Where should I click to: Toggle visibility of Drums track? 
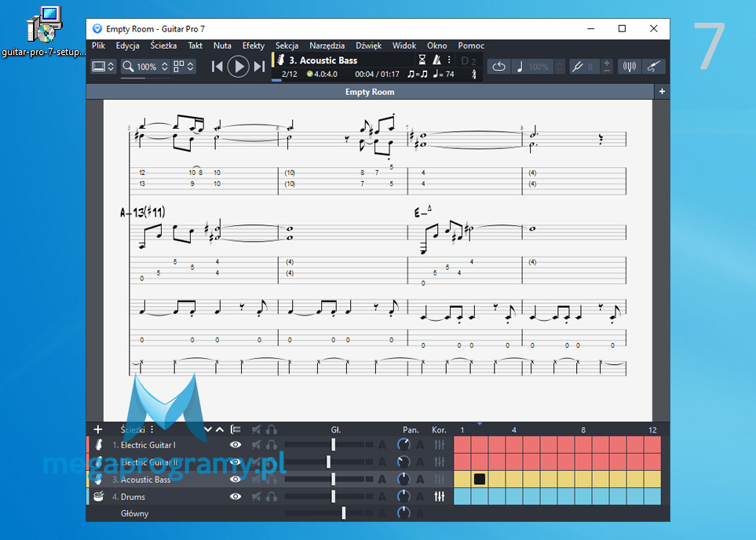(236, 496)
